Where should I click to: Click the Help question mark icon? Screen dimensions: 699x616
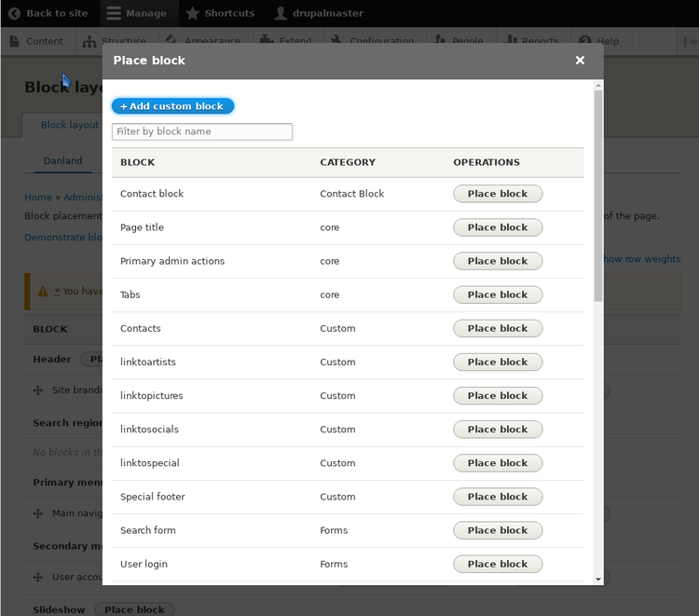(x=584, y=41)
